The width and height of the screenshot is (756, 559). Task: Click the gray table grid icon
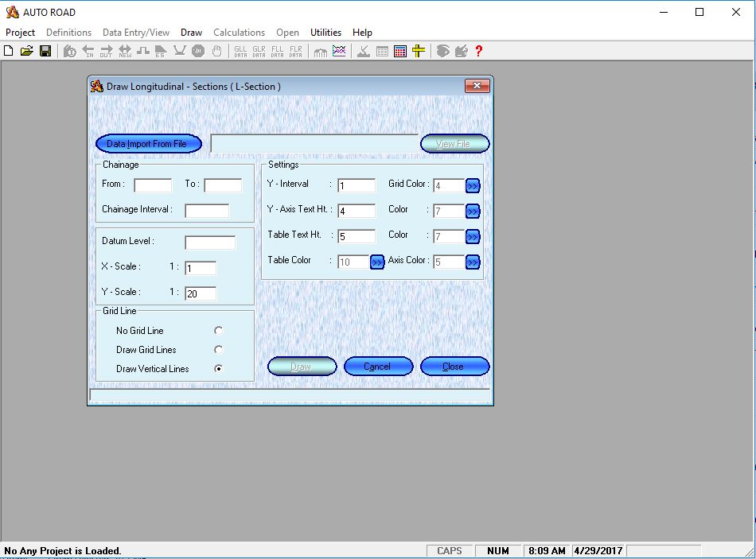(x=382, y=51)
